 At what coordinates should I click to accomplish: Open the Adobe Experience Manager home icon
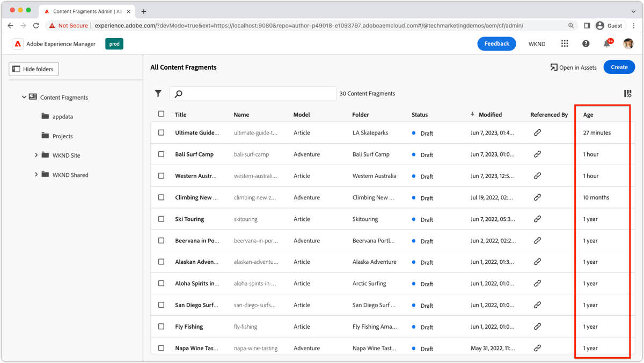pos(17,44)
